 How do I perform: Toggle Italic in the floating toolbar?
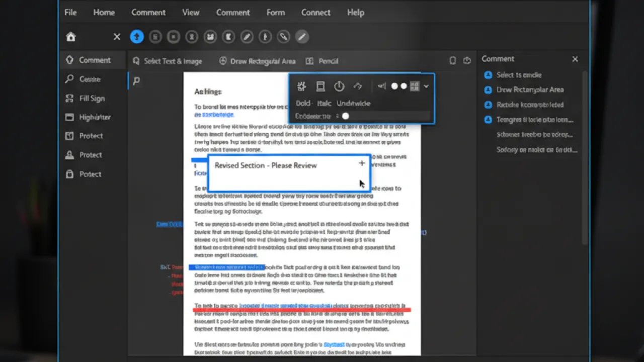pos(324,103)
